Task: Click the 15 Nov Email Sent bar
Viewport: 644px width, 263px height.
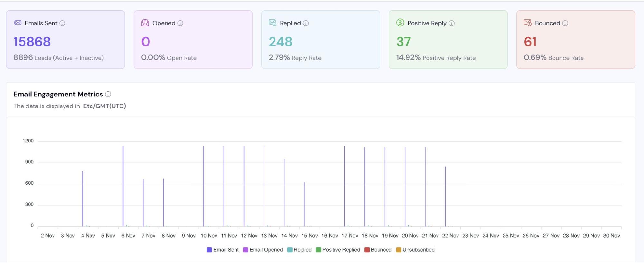Action: pos(304,205)
